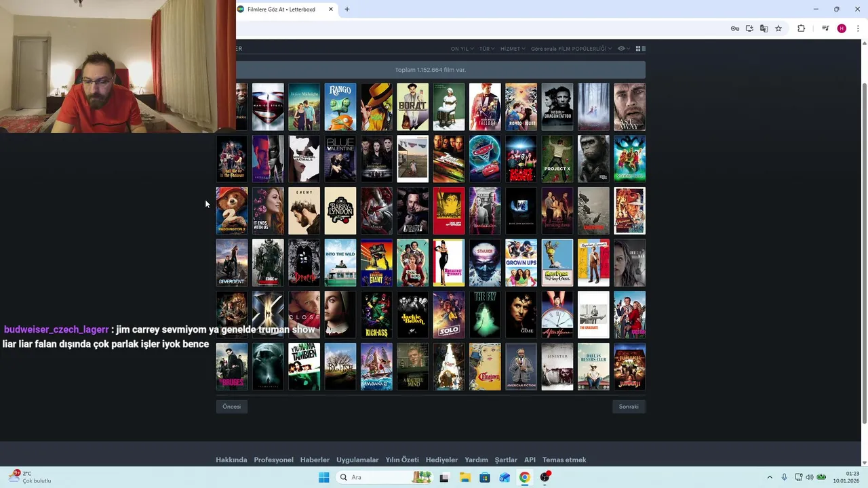Open the FİLM POPÜLERLİĞİ sort dropdown

tap(571, 49)
